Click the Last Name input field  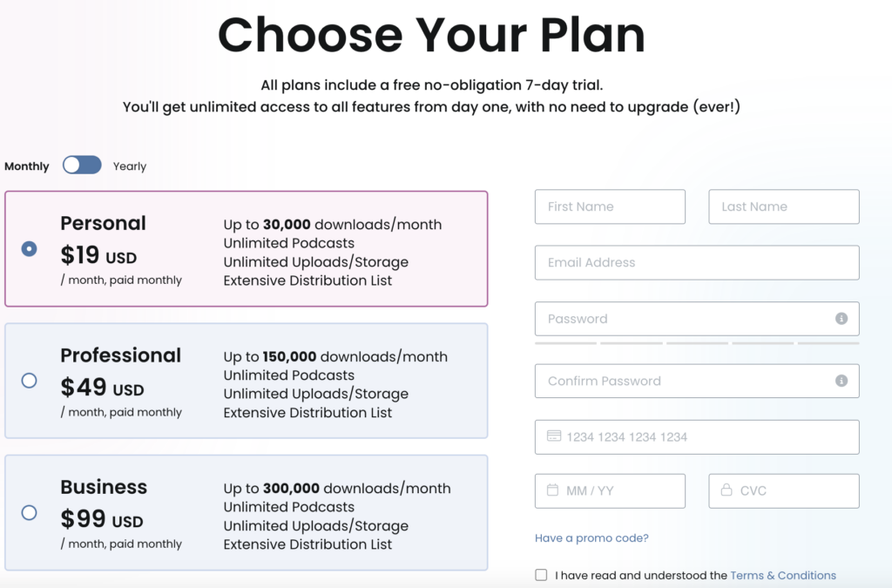click(x=783, y=206)
